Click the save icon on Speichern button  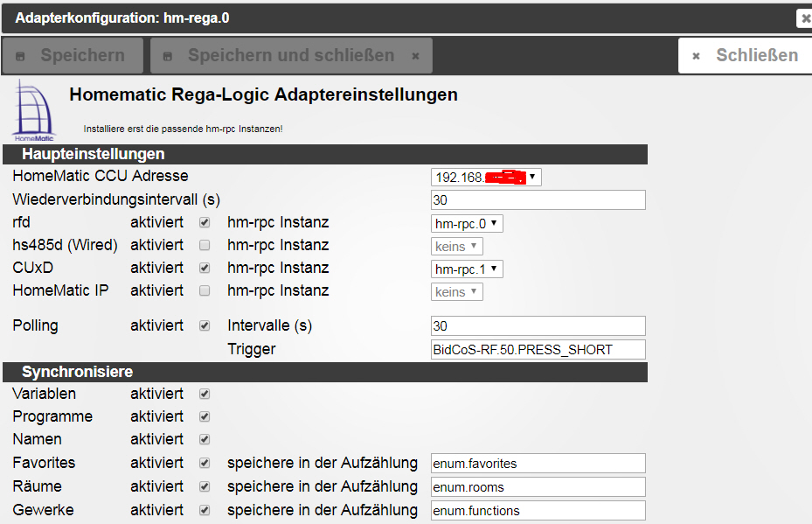(x=21, y=56)
